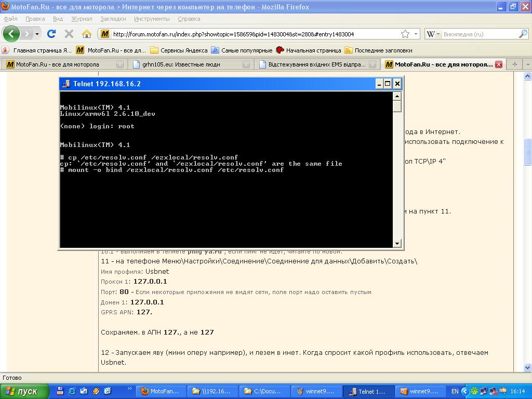Click Telnet scrollbar down arrow
This screenshot has width=532, height=399.
pyautogui.click(x=397, y=243)
